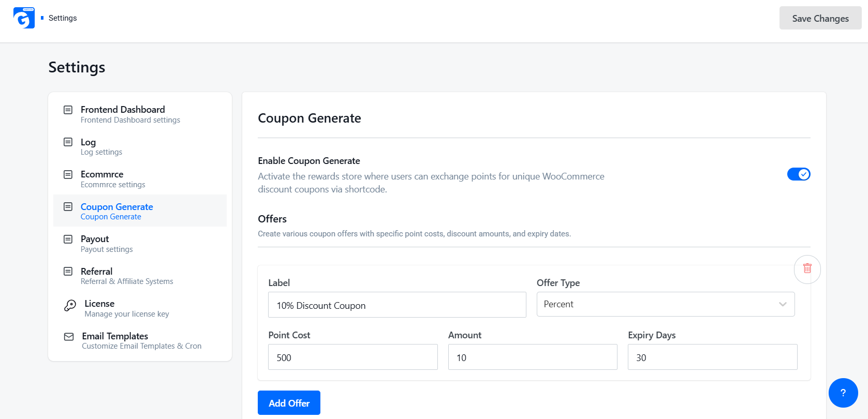This screenshot has height=419, width=868.
Task: Open the Offer Type Percent dropdown
Action: click(x=666, y=304)
